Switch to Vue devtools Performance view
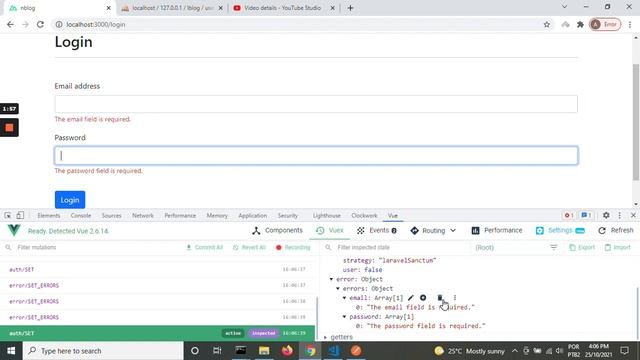The height and width of the screenshot is (360, 640). pyautogui.click(x=497, y=231)
